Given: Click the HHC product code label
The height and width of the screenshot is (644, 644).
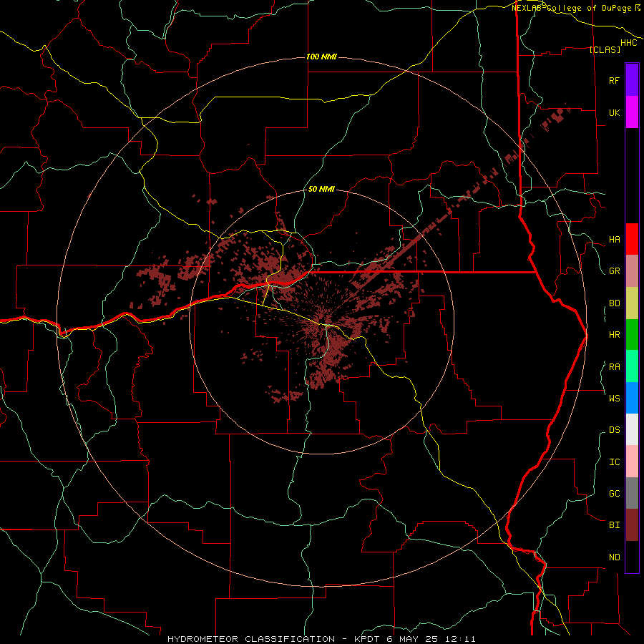Looking at the screenshot, I should pyautogui.click(x=628, y=43).
